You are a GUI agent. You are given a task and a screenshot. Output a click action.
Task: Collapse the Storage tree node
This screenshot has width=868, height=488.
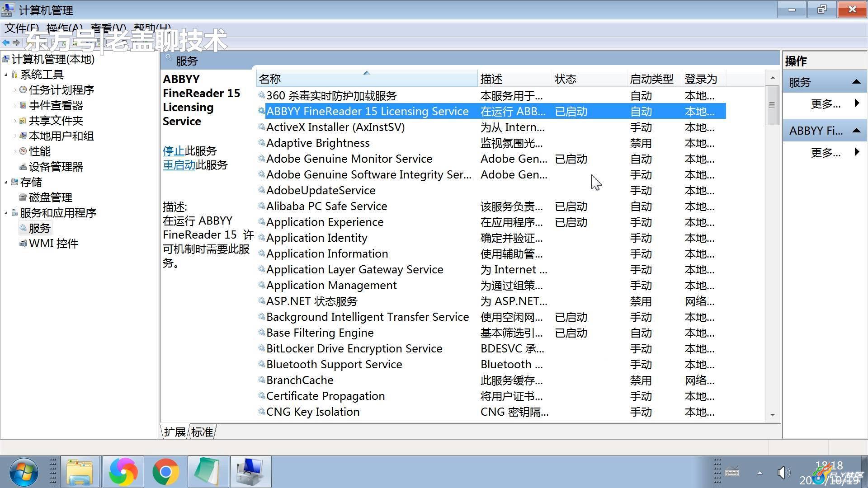tap(6, 182)
